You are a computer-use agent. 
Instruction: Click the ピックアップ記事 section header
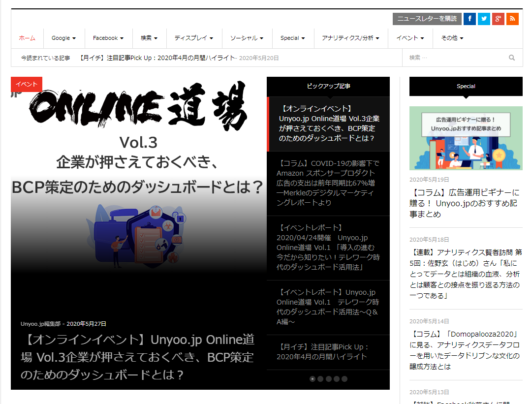328,86
